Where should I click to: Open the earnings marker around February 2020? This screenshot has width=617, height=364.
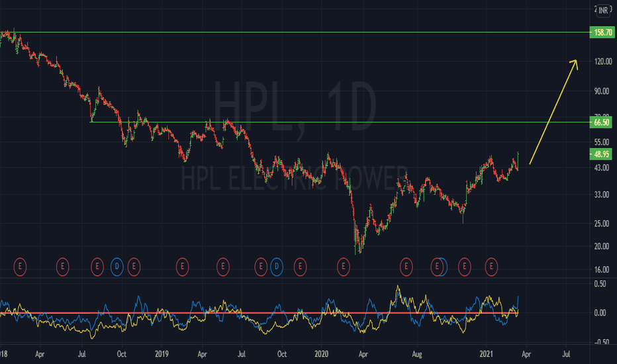point(343,267)
